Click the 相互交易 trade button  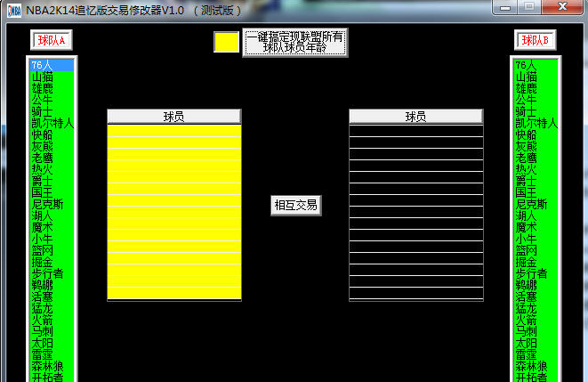296,206
